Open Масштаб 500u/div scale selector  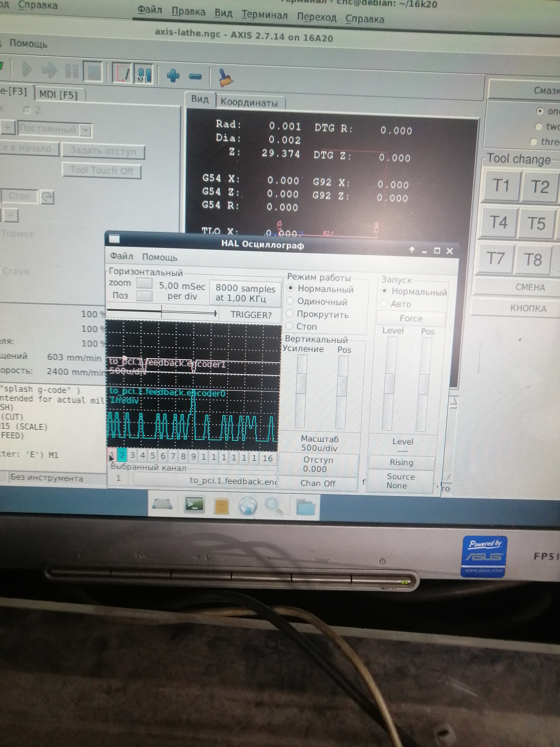(319, 443)
